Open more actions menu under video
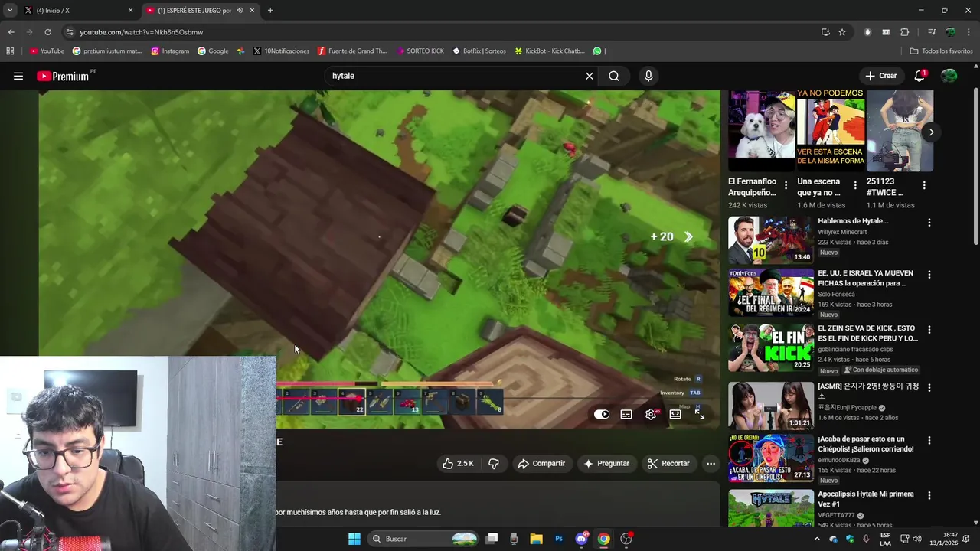The height and width of the screenshot is (551, 980). [710, 464]
